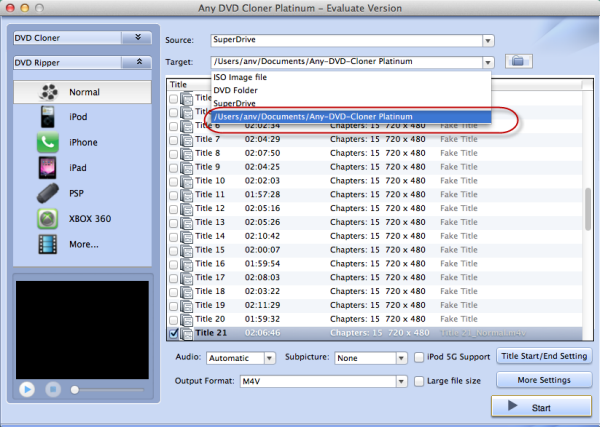Open the Source dropdown arrow
The width and height of the screenshot is (600, 427).
pyautogui.click(x=488, y=41)
